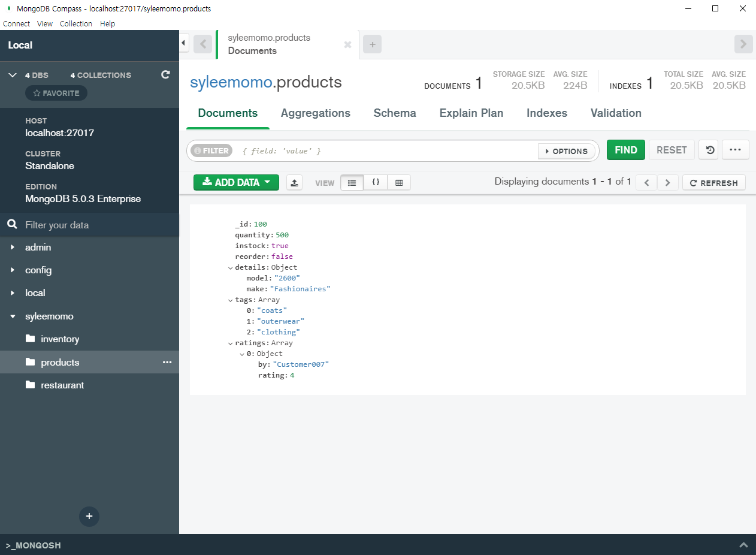Collapse the syleemomo database

coord(13,316)
